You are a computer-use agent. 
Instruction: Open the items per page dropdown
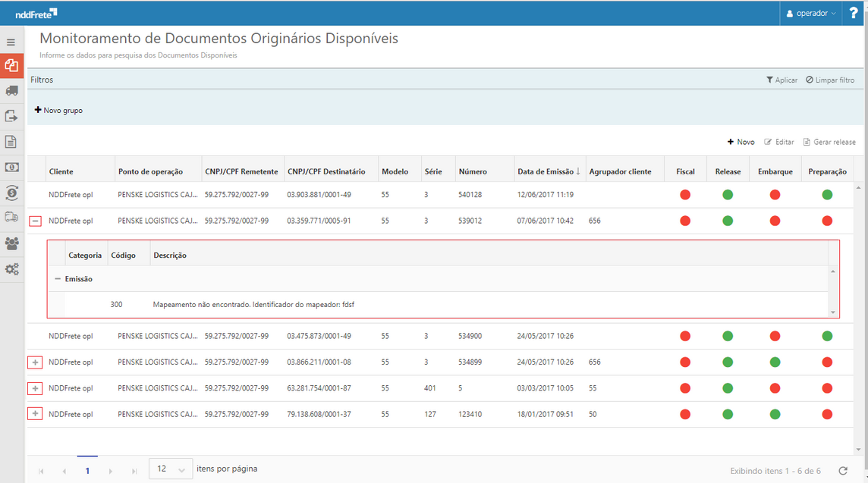(x=170, y=469)
